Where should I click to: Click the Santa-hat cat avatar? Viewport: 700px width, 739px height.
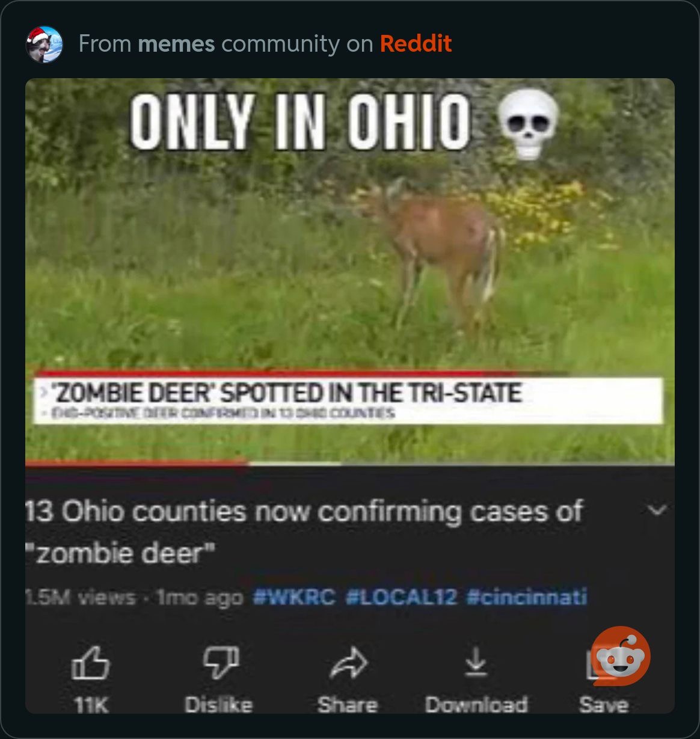[x=46, y=44]
